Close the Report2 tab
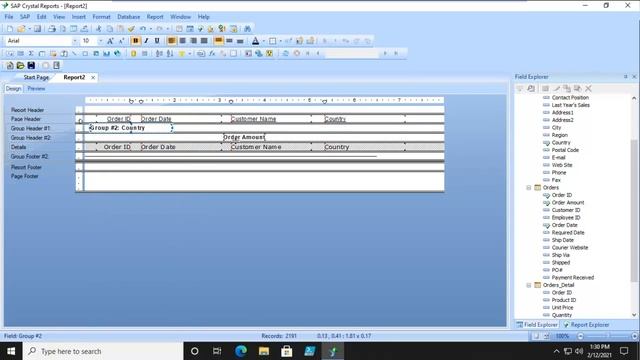Image resolution: width=640 pixels, height=360 pixels. [93, 78]
